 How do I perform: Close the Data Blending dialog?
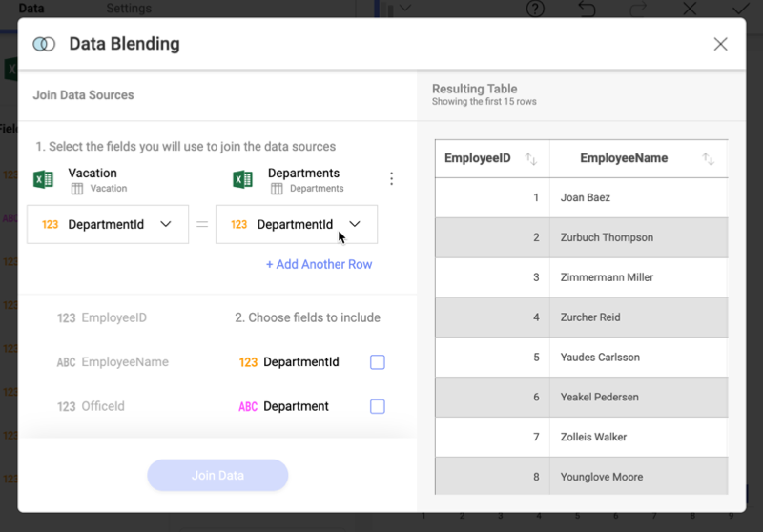click(721, 44)
